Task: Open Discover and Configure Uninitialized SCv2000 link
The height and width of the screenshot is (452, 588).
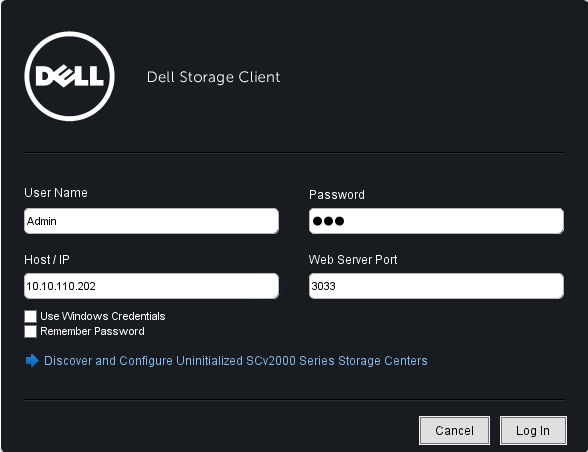Action: click(236, 360)
